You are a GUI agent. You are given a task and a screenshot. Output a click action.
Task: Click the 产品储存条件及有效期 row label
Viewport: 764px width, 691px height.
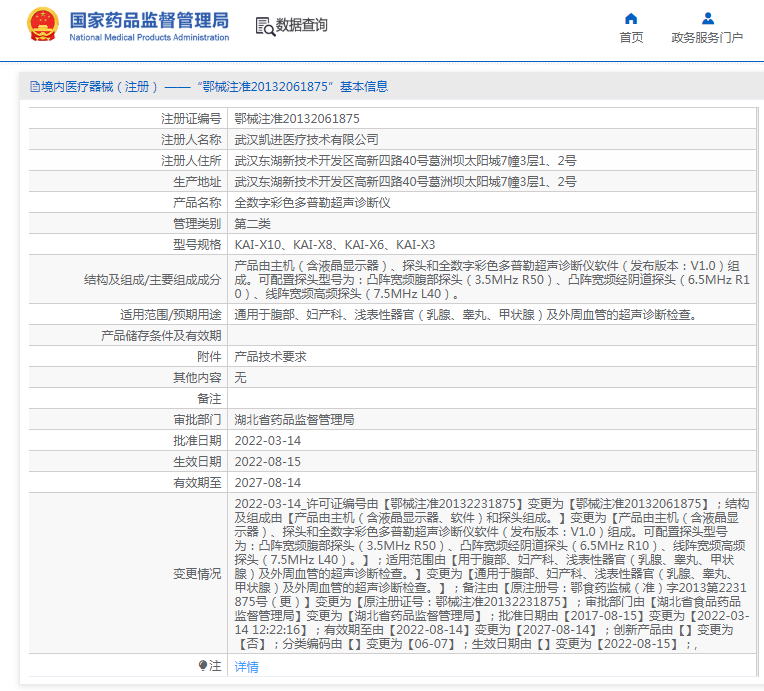(x=161, y=335)
